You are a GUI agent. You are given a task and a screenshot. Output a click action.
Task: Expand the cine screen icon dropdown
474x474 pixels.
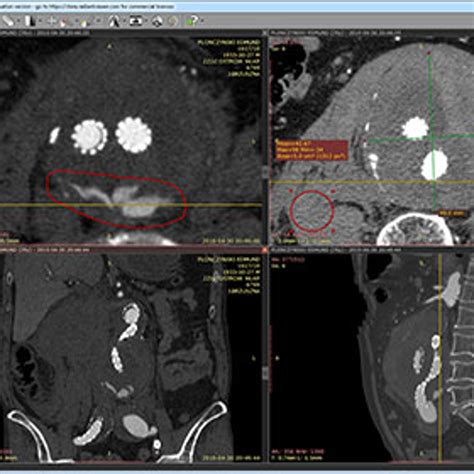(146, 21)
